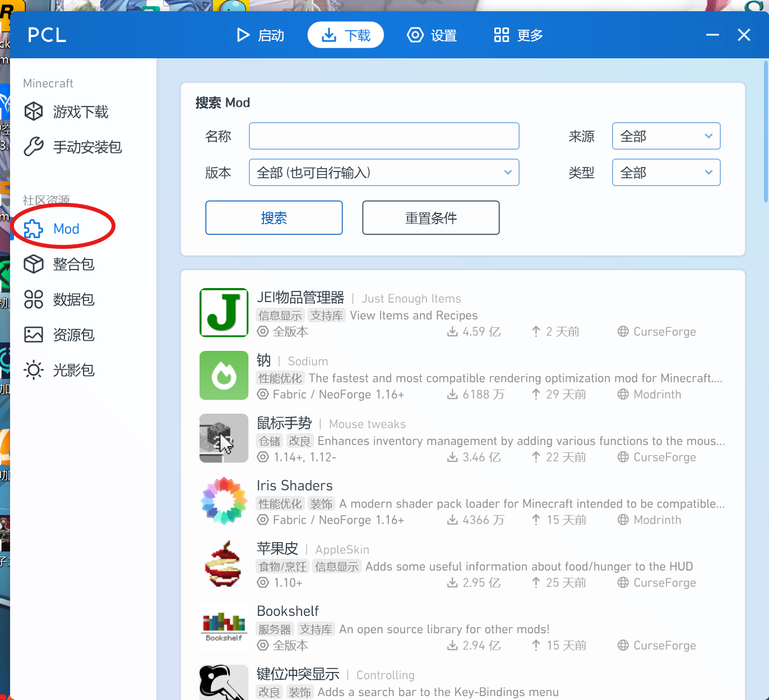This screenshot has height=700, width=769.
Task: Click the 信息显示 tag on JEI
Action: point(280,316)
